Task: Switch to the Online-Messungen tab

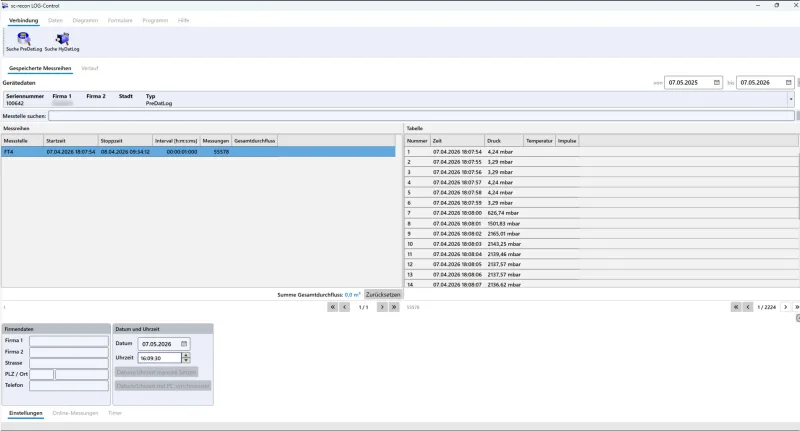Action: click(x=75, y=413)
